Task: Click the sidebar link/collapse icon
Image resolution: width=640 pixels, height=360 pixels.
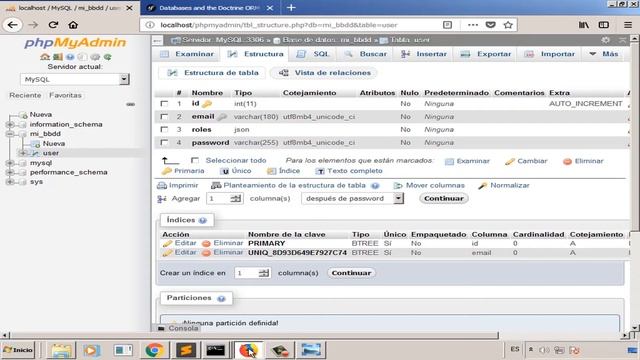Action: (x=130, y=104)
